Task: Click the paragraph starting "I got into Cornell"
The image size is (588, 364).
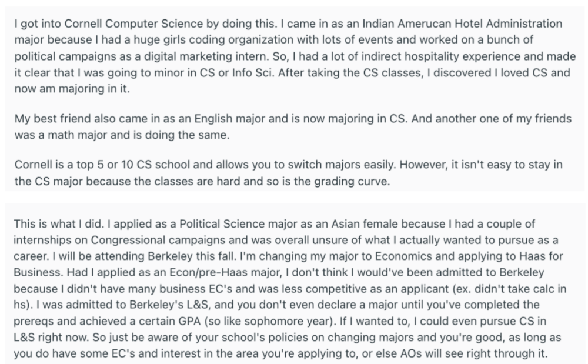Action: [288, 56]
